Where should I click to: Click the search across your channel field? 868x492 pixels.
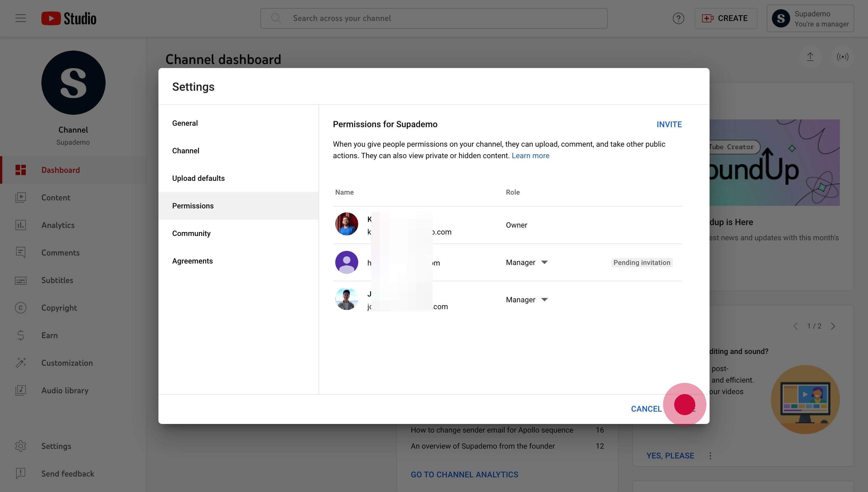434,18
